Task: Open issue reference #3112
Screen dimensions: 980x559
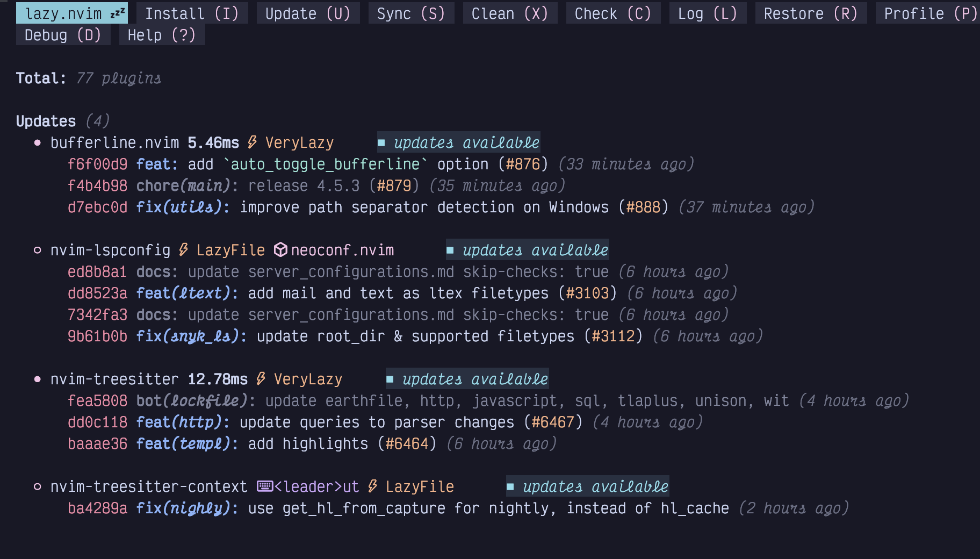Action: pyautogui.click(x=613, y=336)
